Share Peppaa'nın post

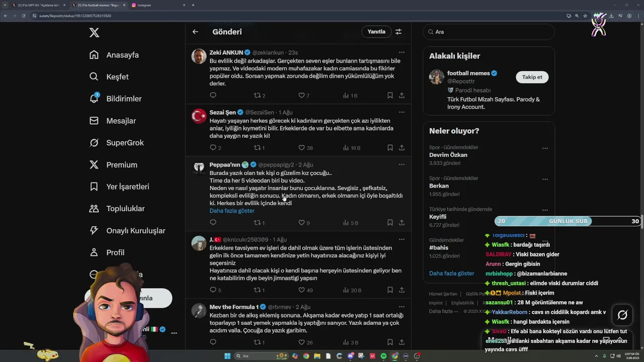401,222
